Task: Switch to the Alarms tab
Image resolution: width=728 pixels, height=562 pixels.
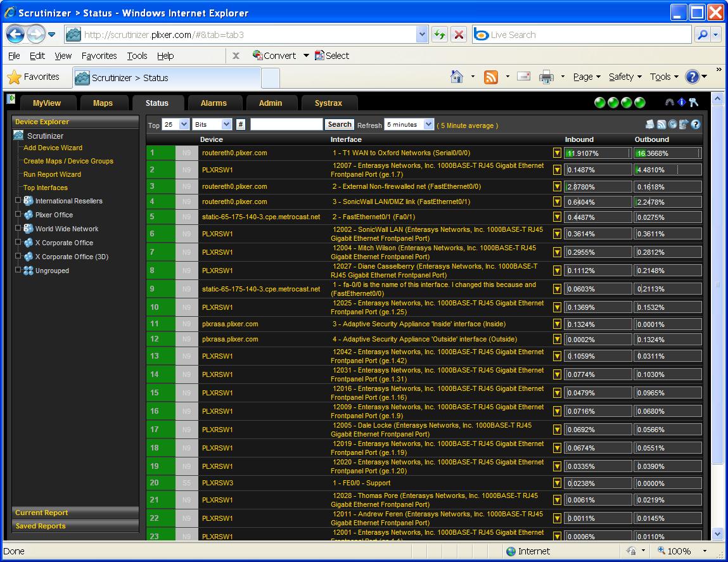Action: click(214, 103)
